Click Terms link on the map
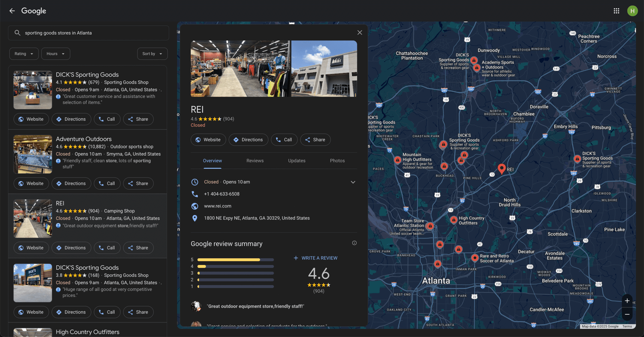 (627, 327)
